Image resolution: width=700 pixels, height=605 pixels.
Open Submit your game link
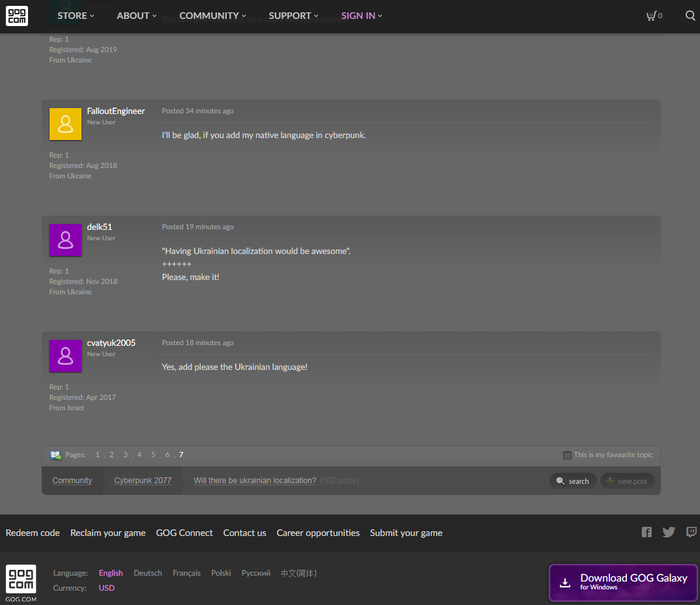click(406, 533)
